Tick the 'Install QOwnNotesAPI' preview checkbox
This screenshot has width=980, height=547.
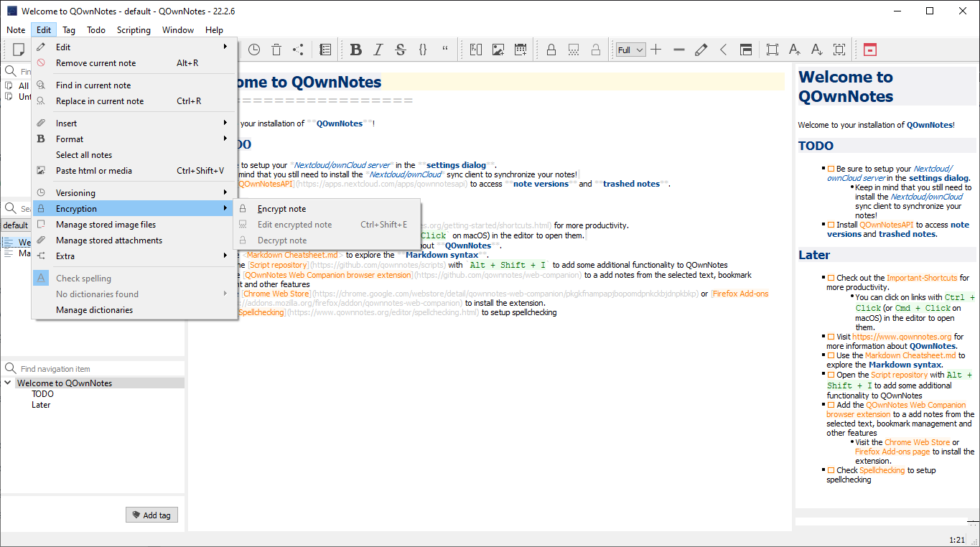click(x=831, y=225)
